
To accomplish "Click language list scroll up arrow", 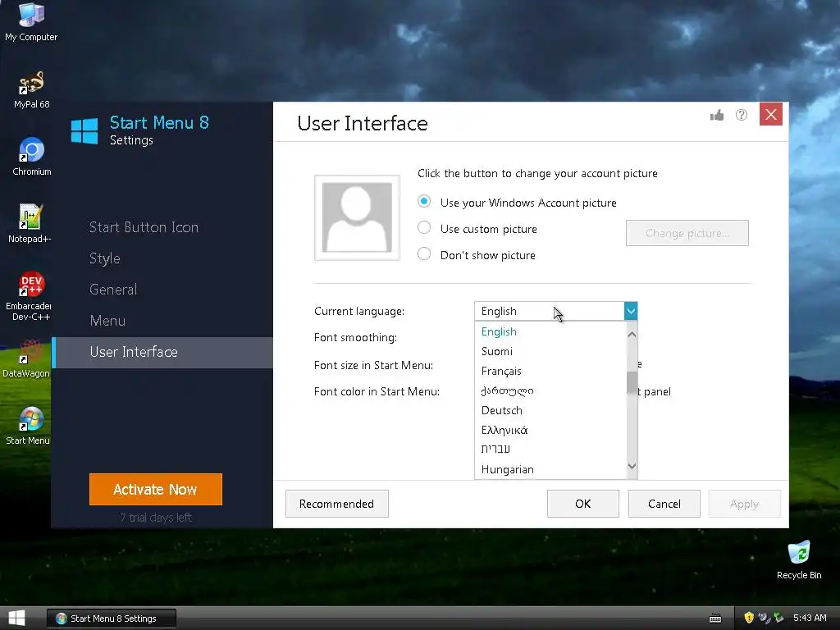I will click(632, 335).
